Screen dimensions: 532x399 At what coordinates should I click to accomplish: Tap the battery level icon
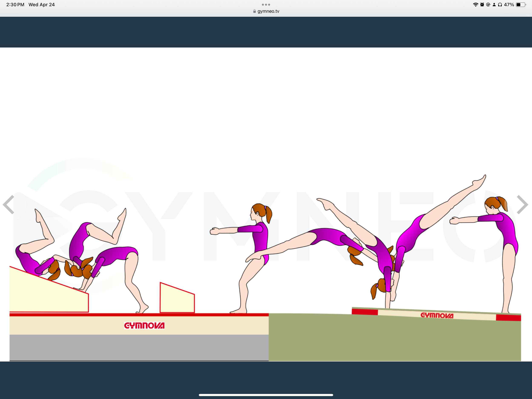click(x=521, y=4)
